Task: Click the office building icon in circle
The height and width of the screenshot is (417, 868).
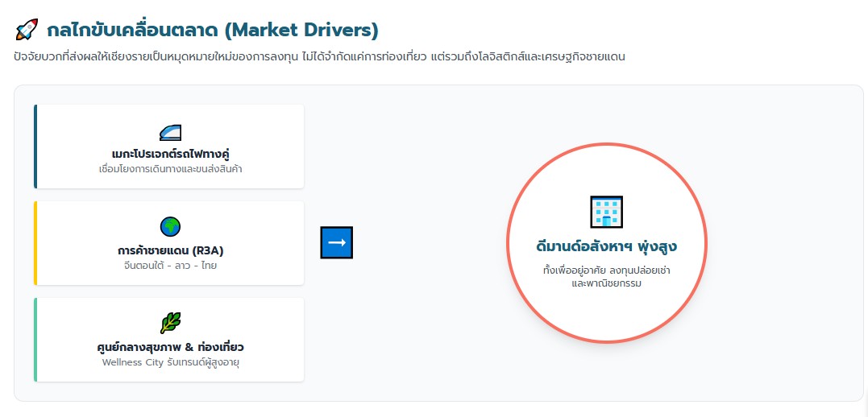Action: (606, 212)
